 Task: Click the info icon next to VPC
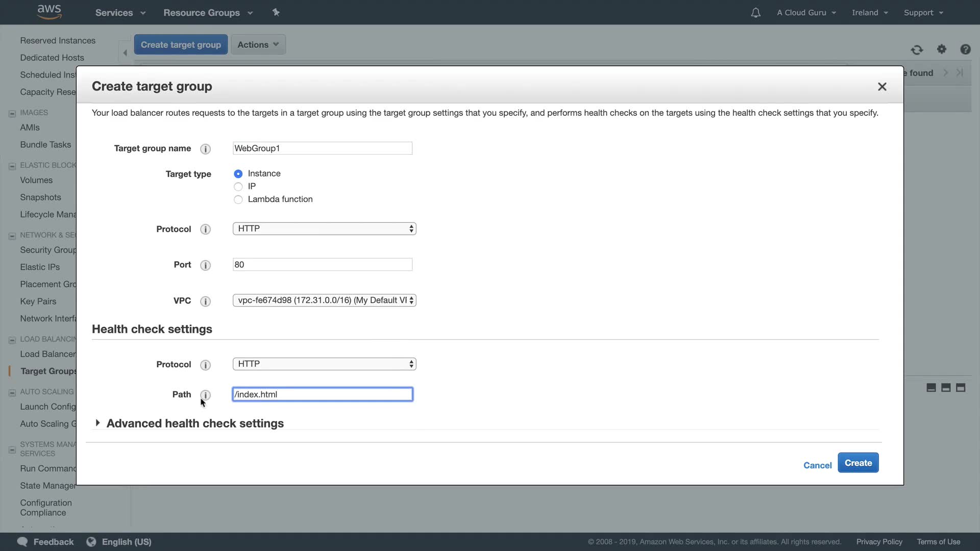[x=205, y=302]
